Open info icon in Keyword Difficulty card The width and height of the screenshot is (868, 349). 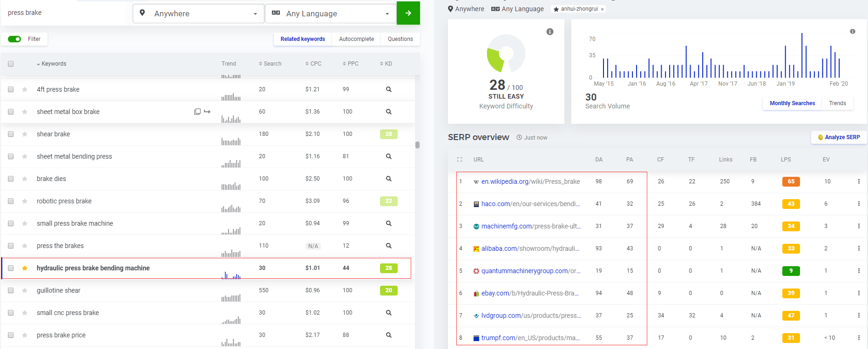[x=550, y=32]
